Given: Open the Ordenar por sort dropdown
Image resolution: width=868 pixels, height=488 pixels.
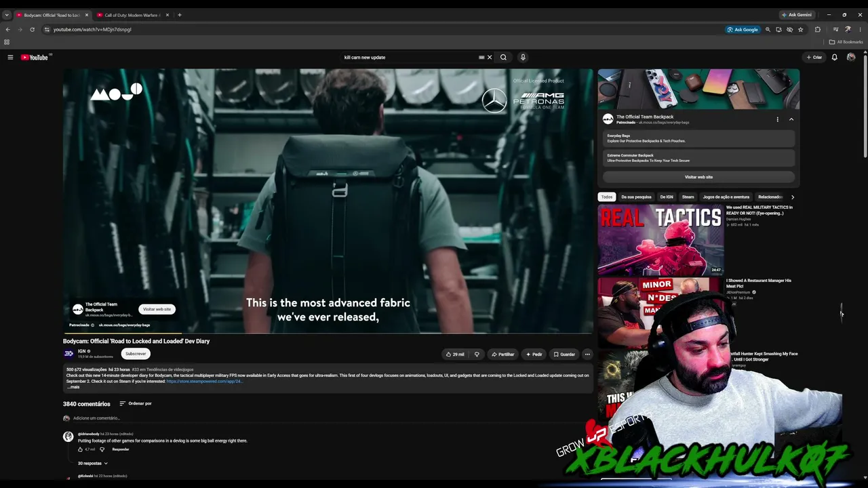Looking at the screenshot, I should tap(136, 404).
